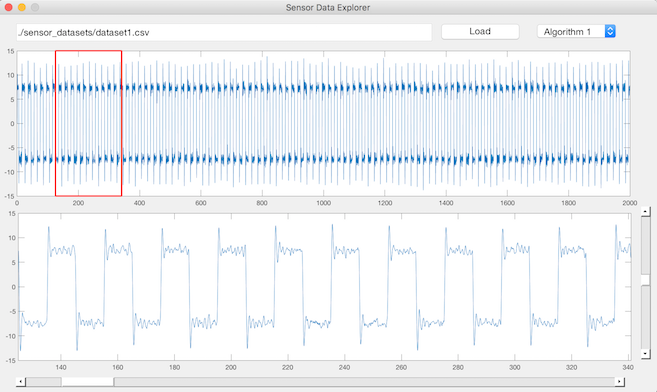
Task: Click the vertical scrollbar track below thumb
Action: point(645,317)
